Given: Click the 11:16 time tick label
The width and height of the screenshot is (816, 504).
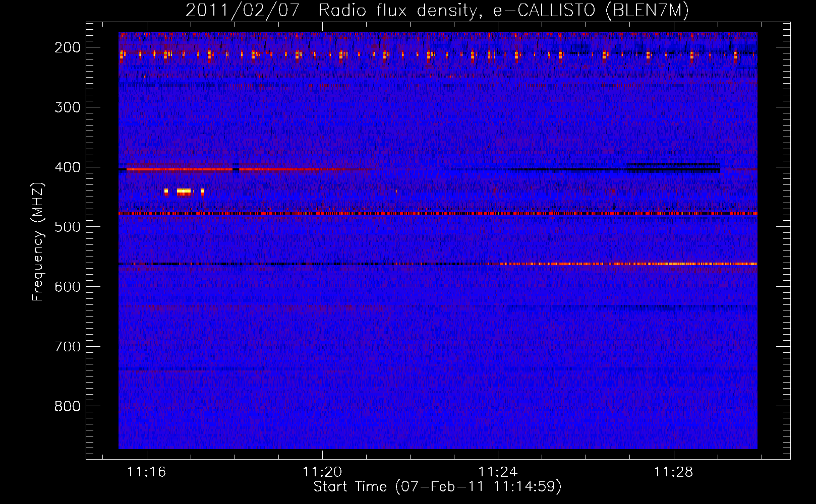Looking at the screenshot, I should pos(146,472).
